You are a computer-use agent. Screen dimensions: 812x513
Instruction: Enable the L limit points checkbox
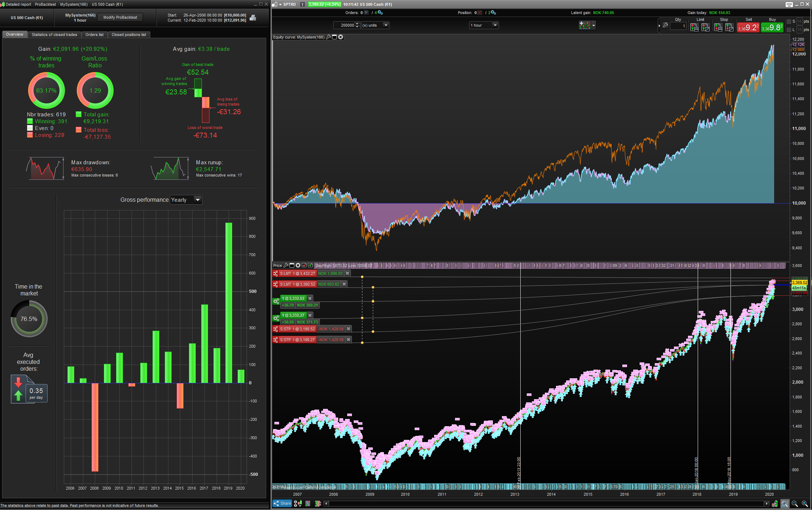click(789, 30)
